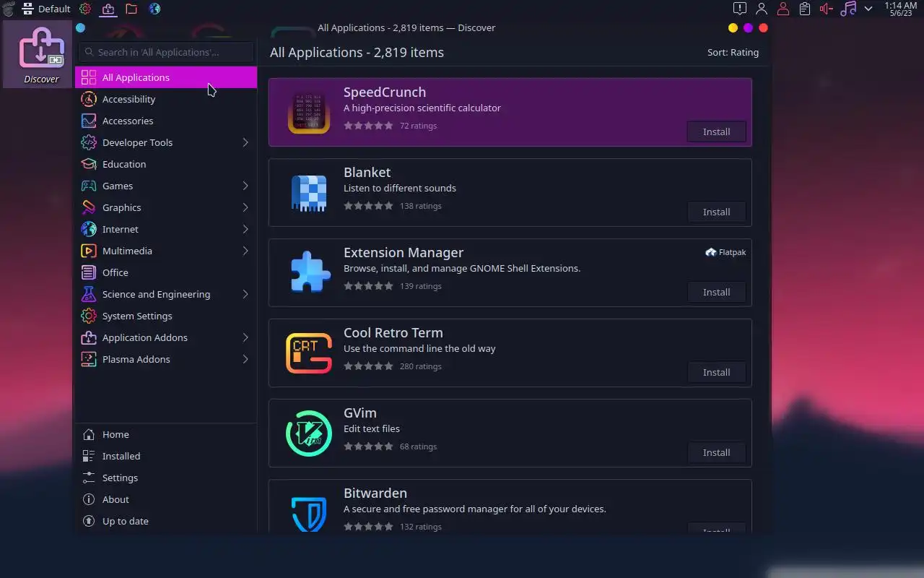Click the Developer Tools category icon

89,142
